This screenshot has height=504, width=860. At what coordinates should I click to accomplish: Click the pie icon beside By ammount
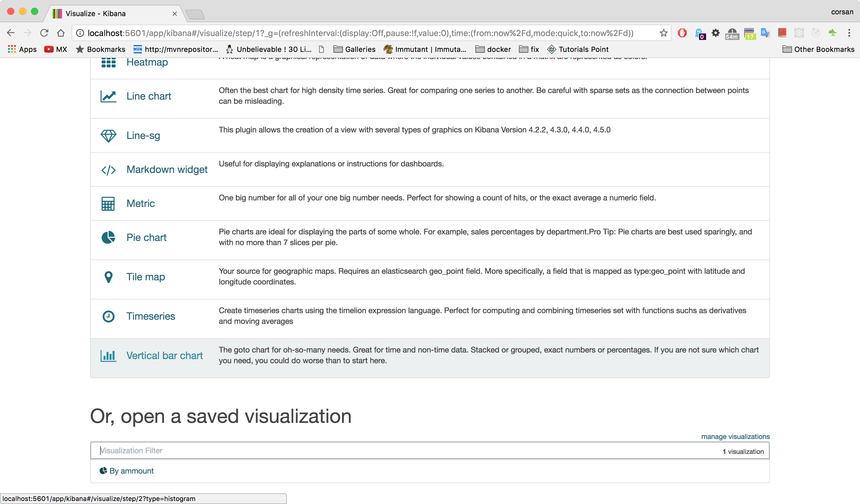tap(103, 471)
